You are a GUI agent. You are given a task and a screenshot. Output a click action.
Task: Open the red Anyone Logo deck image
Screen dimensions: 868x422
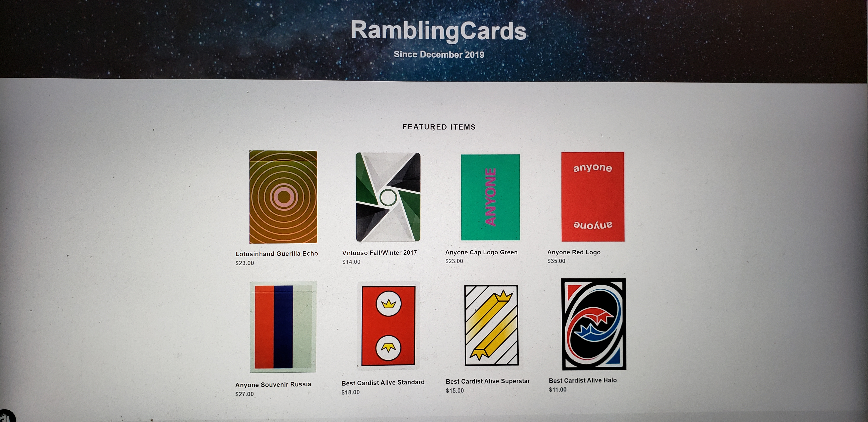pyautogui.click(x=593, y=197)
